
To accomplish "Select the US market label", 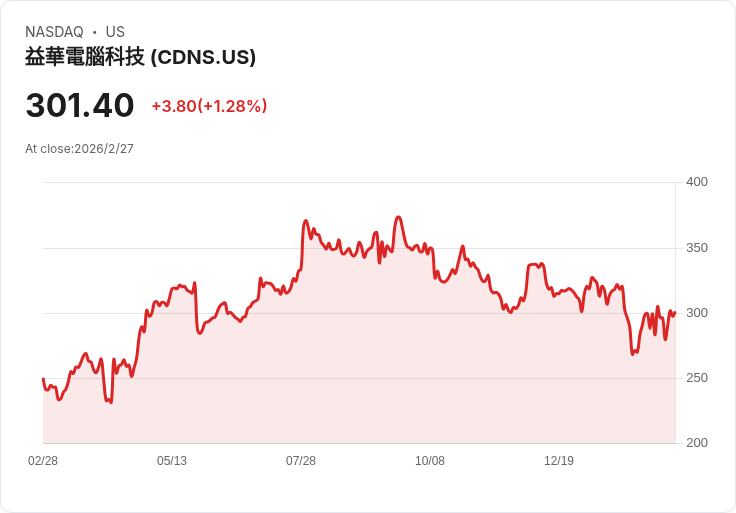I will coord(115,32).
